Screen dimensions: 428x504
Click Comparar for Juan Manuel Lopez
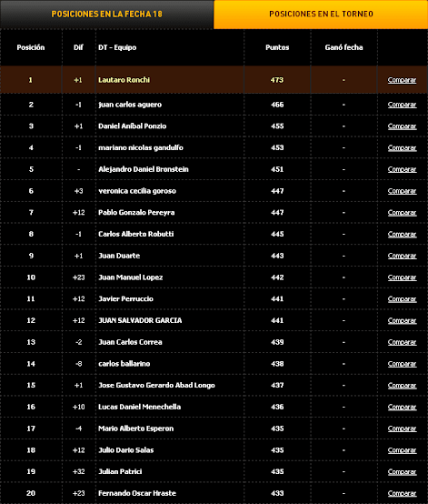pyautogui.click(x=402, y=277)
